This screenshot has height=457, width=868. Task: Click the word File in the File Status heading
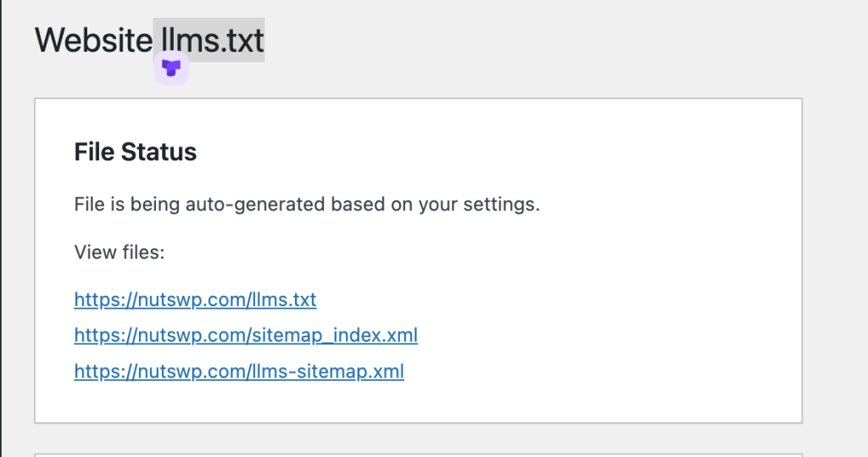94,152
